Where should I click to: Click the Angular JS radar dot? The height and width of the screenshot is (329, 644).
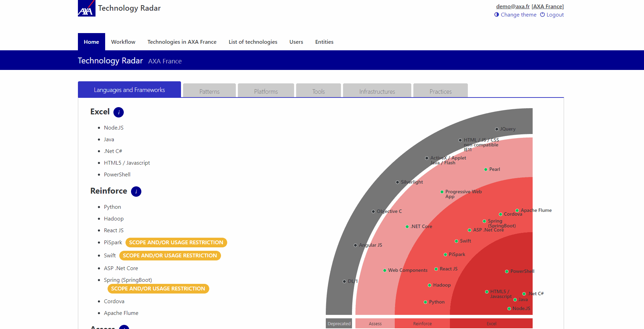click(x=355, y=245)
